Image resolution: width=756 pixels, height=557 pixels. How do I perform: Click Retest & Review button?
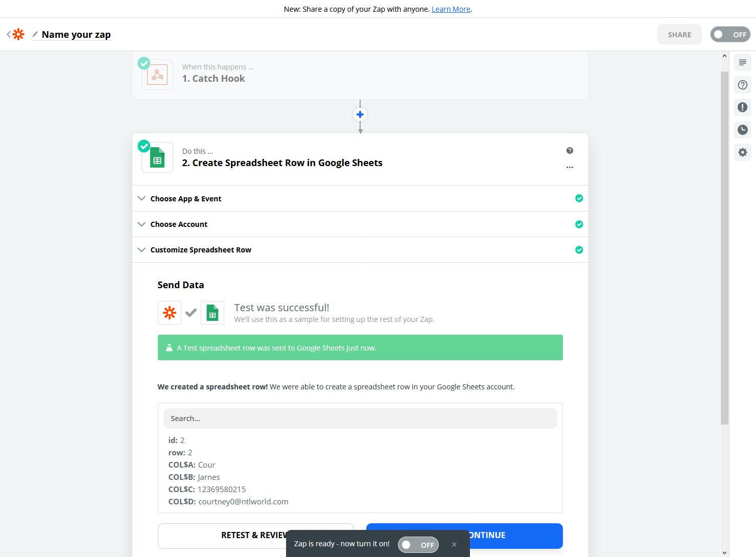(x=255, y=536)
